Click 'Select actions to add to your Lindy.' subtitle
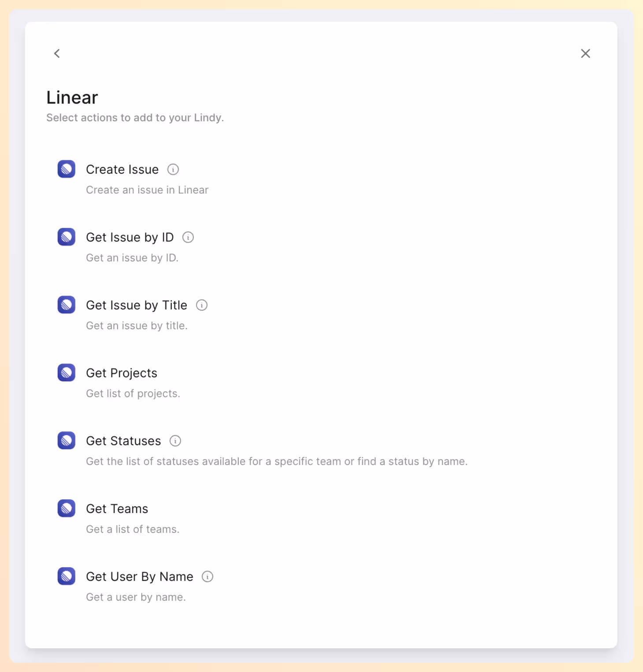 [135, 118]
